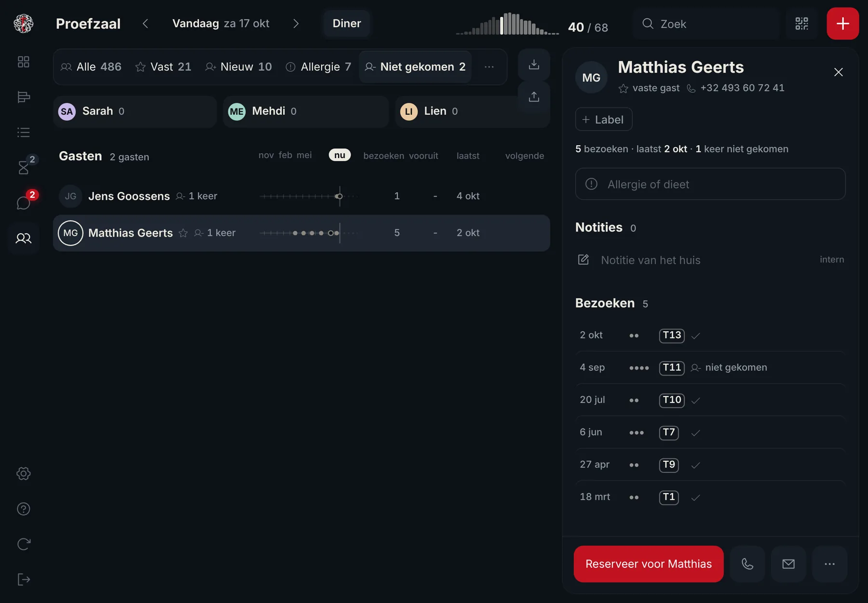Image resolution: width=868 pixels, height=603 pixels.
Task: Go to next day chevron
Action: coord(296,24)
